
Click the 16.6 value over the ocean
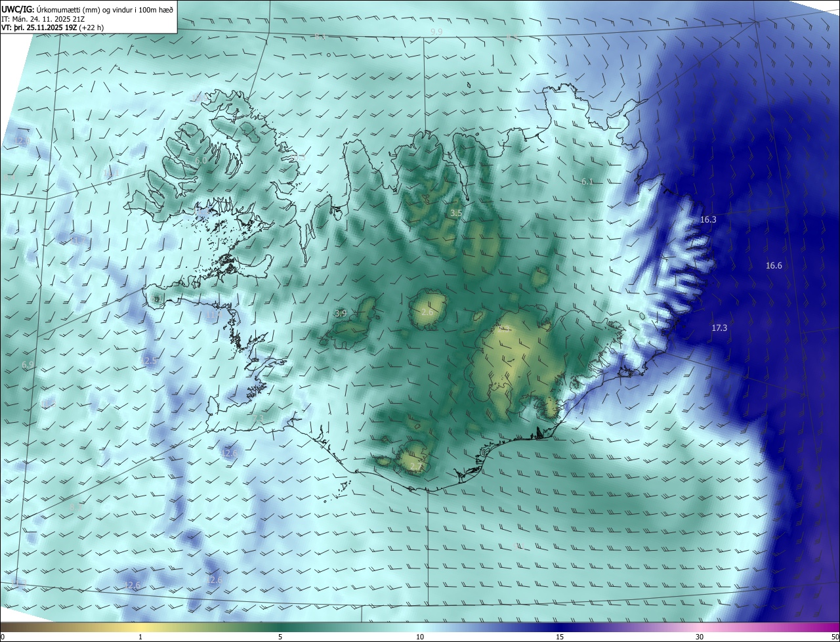[774, 266]
